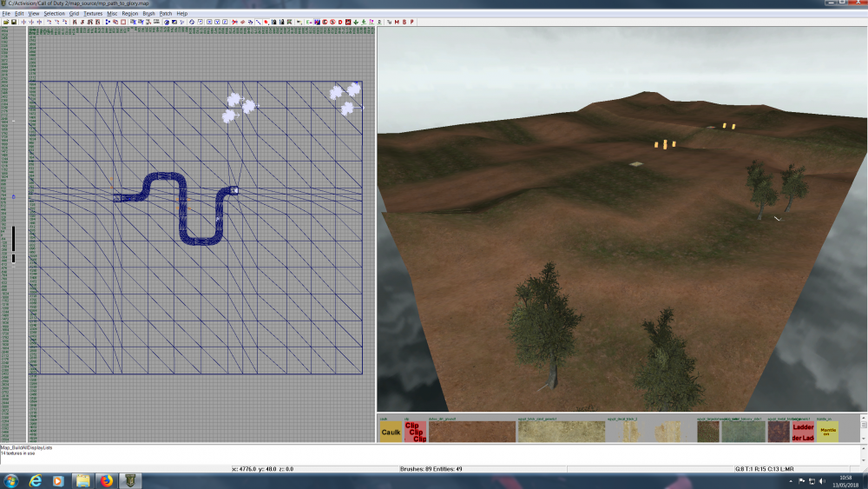Image resolution: width=868 pixels, height=489 pixels.
Task: Open Firefox from the taskbar
Action: [104, 480]
